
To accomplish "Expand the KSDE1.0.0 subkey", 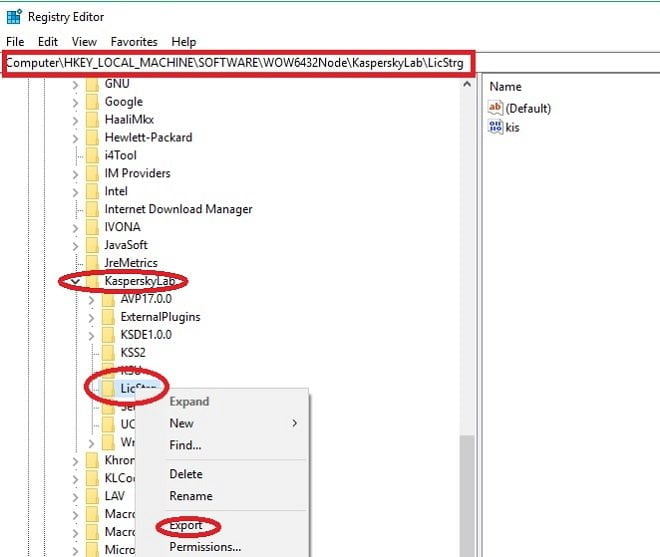I will pyautogui.click(x=91, y=336).
